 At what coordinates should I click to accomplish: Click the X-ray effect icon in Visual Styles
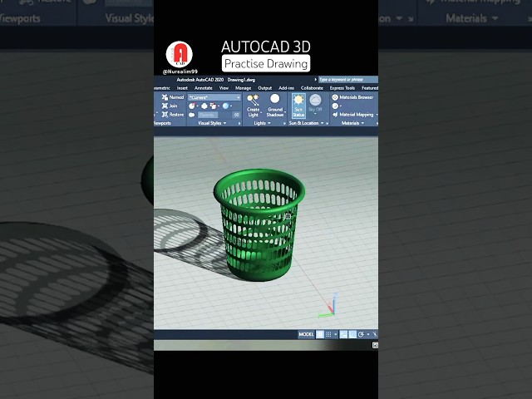pos(192,106)
